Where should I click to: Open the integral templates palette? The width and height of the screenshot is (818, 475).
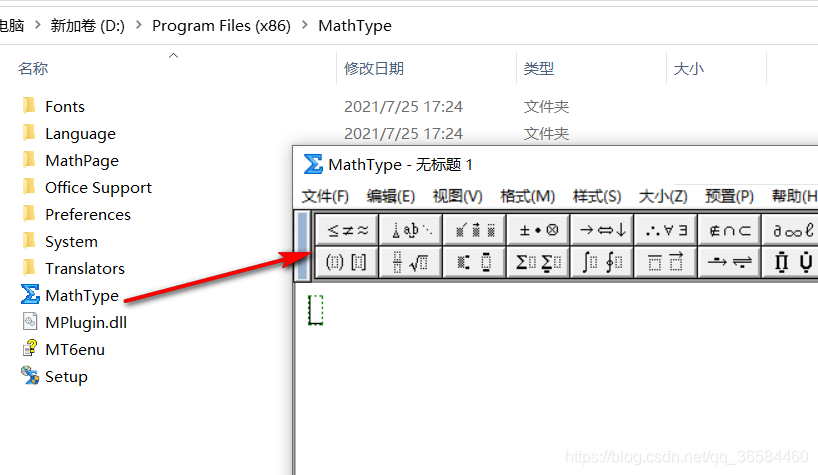(602, 262)
